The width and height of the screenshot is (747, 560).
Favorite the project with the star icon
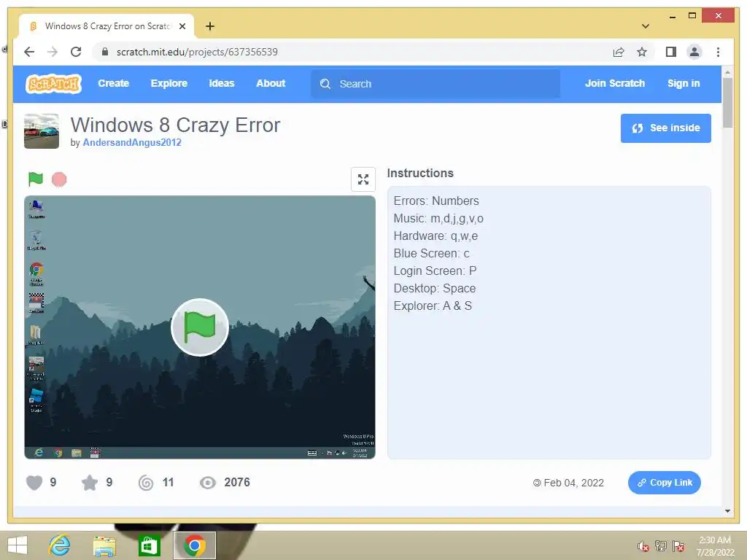[x=90, y=483]
